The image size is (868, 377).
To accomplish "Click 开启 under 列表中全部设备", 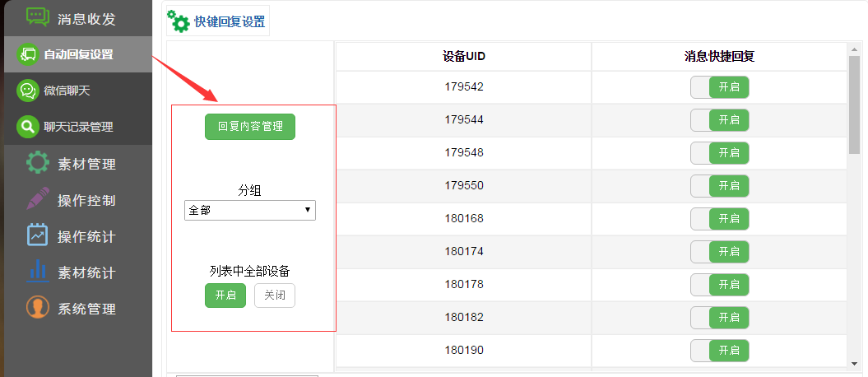I will click(225, 296).
